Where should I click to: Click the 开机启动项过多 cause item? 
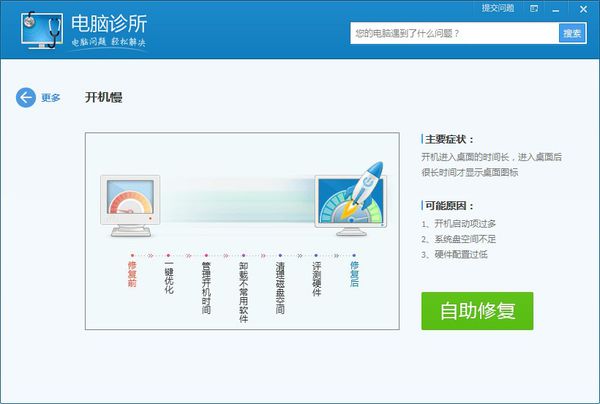click(x=458, y=223)
